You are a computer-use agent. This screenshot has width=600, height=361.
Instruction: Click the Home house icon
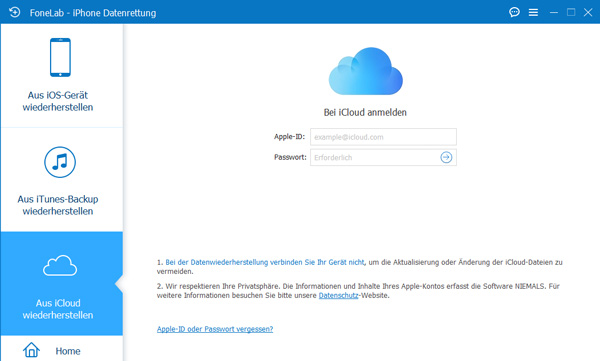(31, 350)
